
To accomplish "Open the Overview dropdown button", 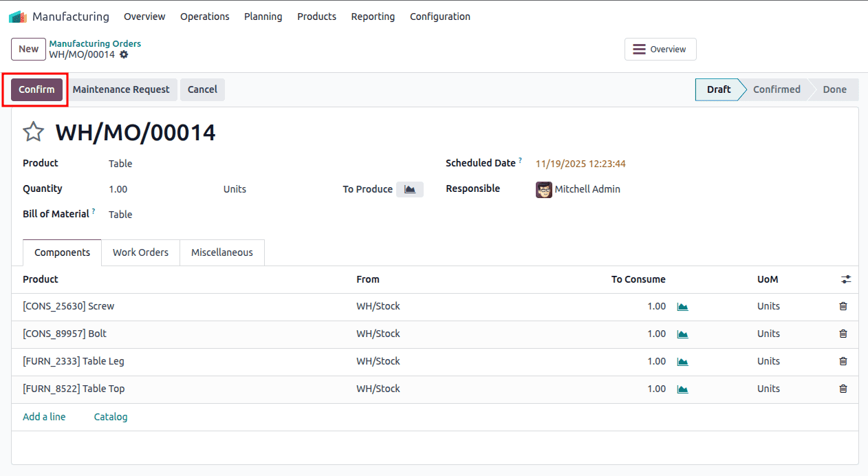I will pos(660,49).
